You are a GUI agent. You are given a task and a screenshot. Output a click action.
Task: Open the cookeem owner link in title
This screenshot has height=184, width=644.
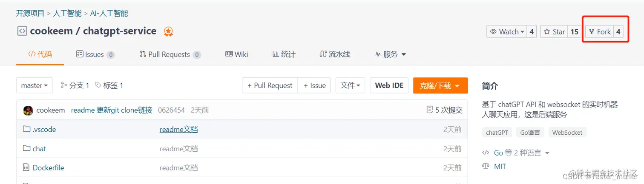[x=52, y=31]
